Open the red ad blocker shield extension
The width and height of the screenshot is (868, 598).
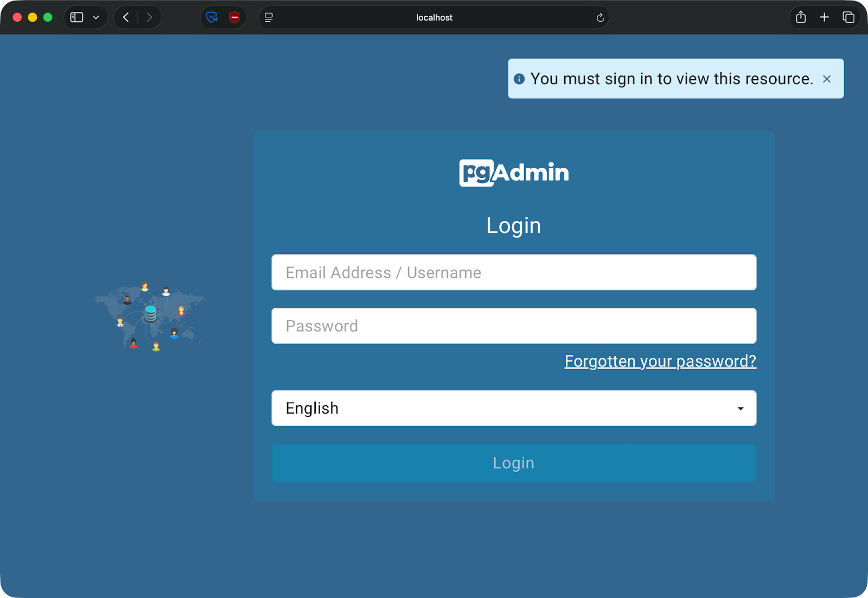coord(234,17)
